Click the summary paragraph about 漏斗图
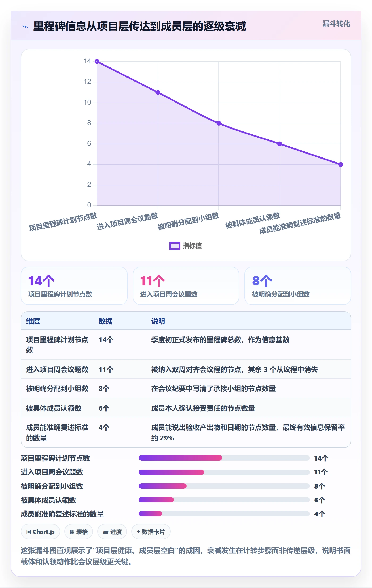The height and width of the screenshot is (588, 372). tap(186, 556)
